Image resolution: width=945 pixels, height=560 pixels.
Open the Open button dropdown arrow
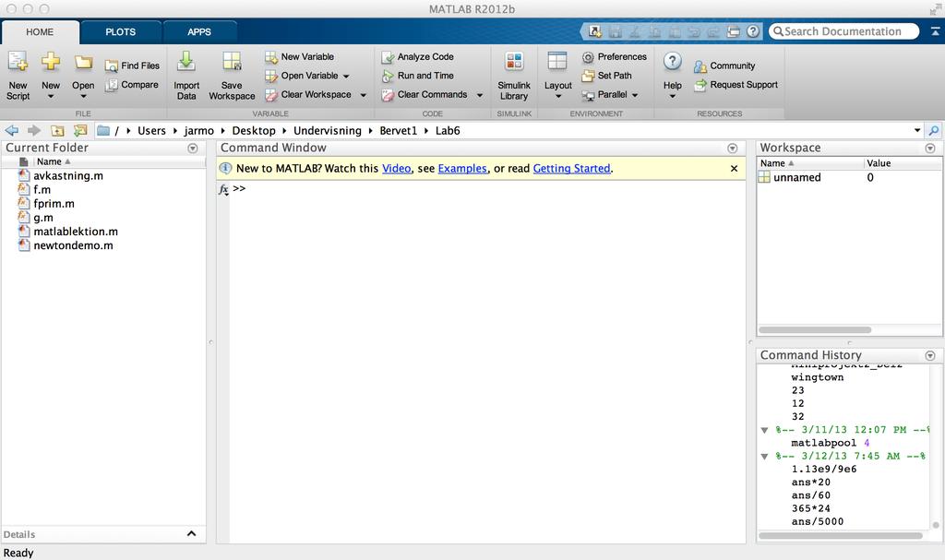click(83, 97)
